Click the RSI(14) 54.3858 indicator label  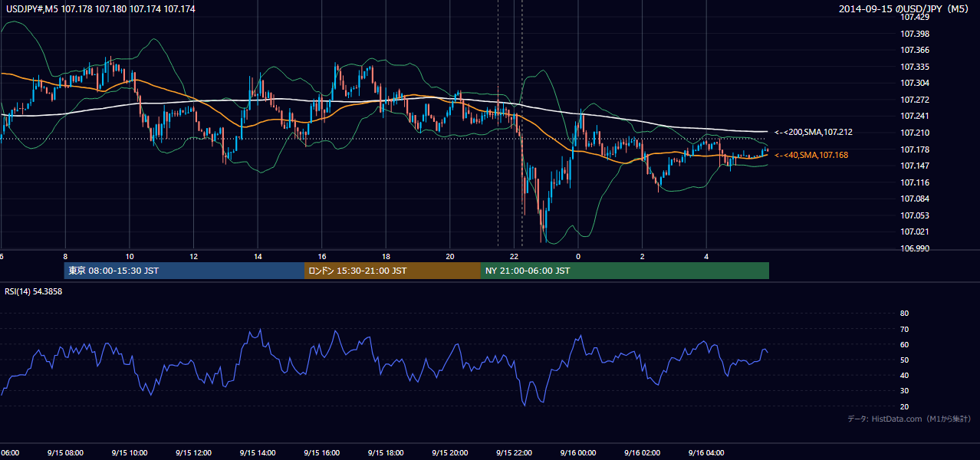pos(34,292)
